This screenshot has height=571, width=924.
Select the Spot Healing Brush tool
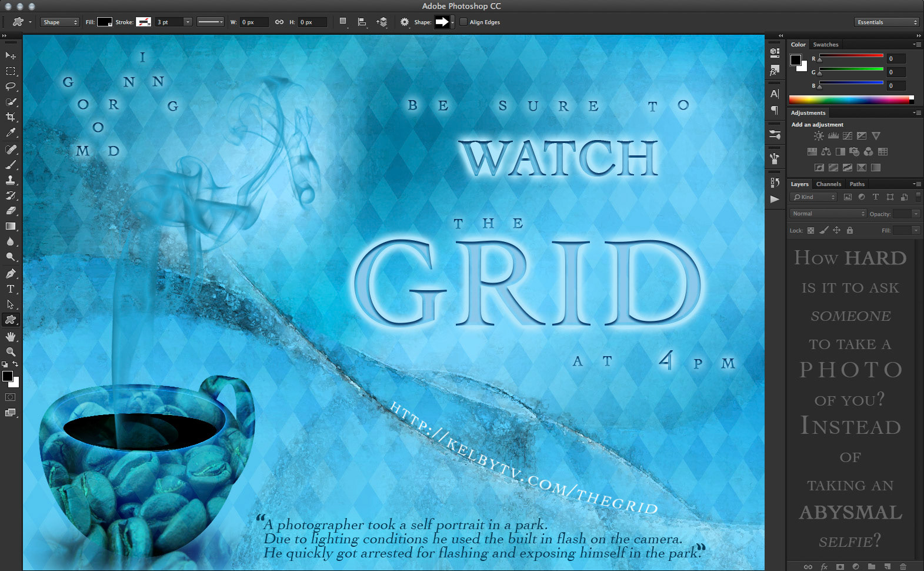coord(11,150)
